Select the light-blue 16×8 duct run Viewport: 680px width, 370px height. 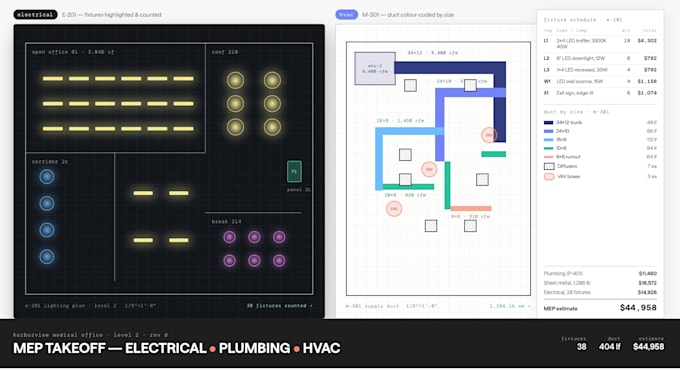point(379,159)
